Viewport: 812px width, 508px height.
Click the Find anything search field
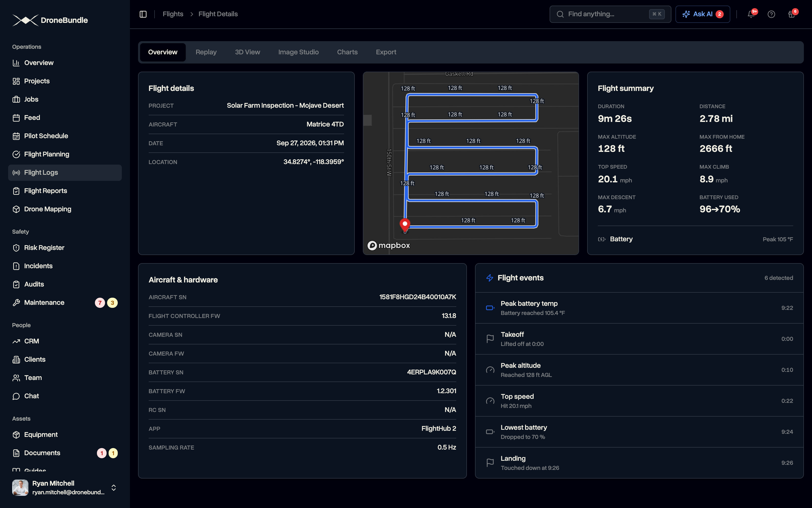click(x=610, y=14)
